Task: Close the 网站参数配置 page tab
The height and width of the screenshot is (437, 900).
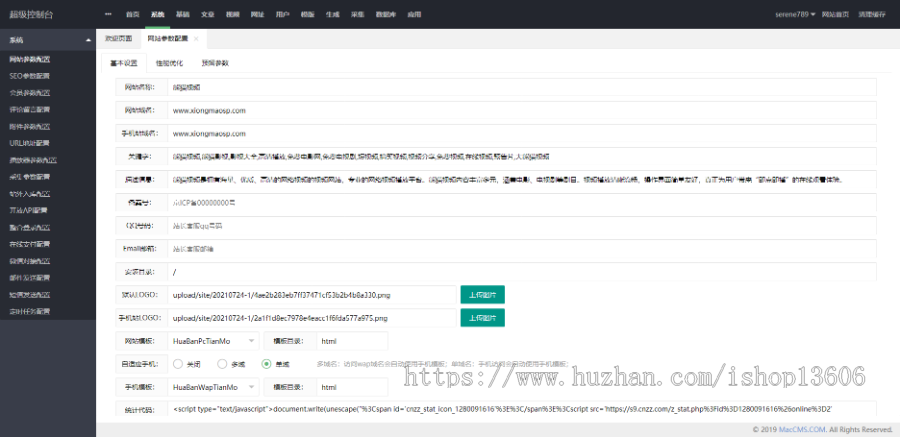Action: pyautogui.click(x=196, y=39)
